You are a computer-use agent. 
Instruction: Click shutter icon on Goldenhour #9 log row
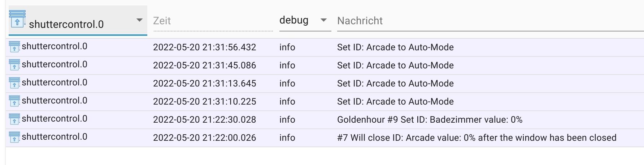pyautogui.click(x=14, y=119)
